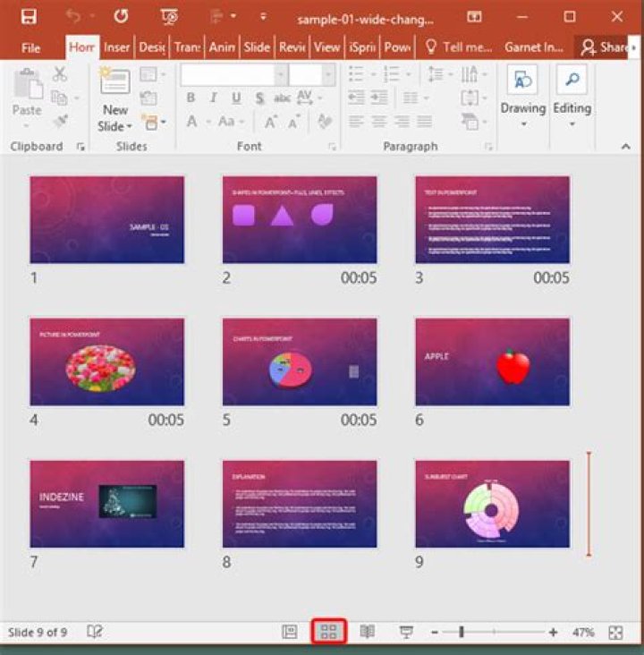
Task: Click the Paste clipboard icon
Action: (28, 84)
